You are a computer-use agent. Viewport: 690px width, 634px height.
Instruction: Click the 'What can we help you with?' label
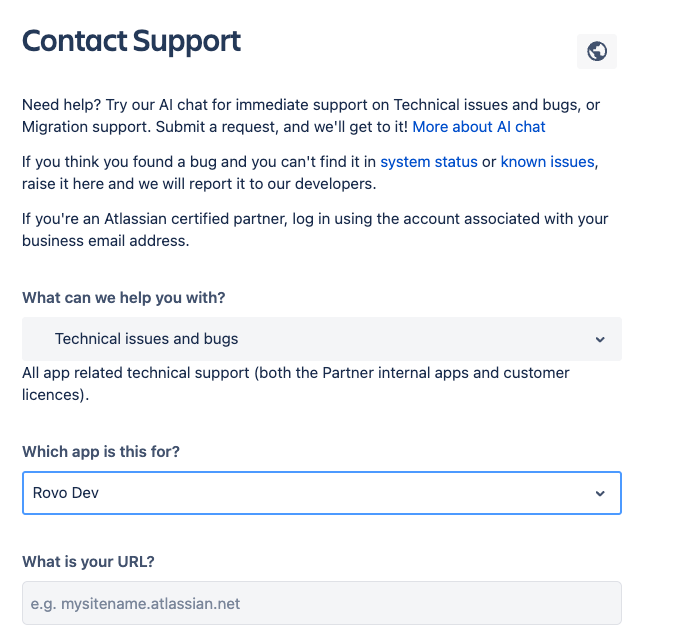point(122,298)
